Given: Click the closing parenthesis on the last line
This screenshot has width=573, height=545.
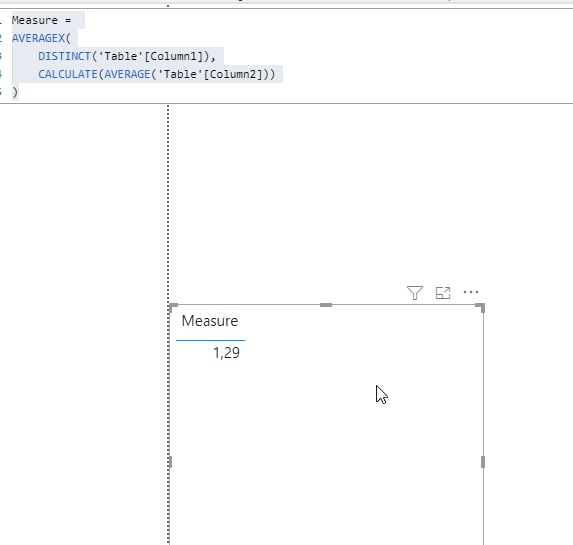Looking at the screenshot, I should (15, 92).
